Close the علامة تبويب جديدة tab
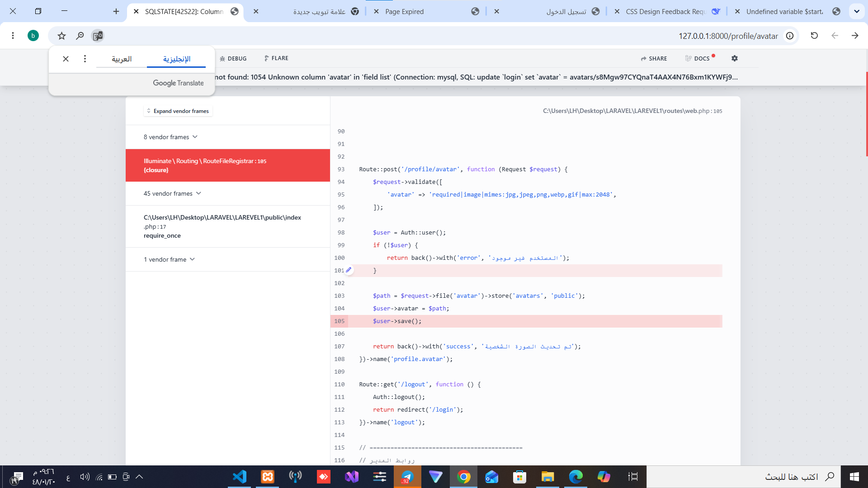The image size is (868, 488). click(x=256, y=11)
